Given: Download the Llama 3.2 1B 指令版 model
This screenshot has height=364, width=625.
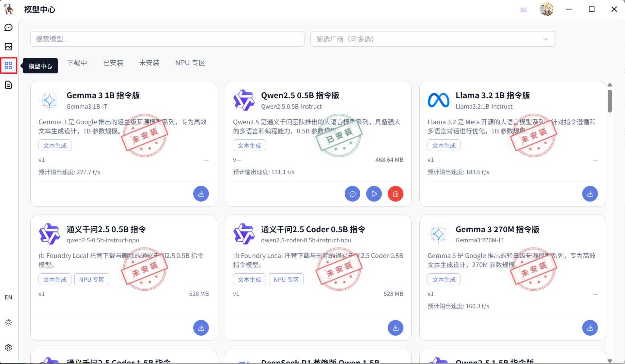Looking at the screenshot, I should pyautogui.click(x=590, y=194).
